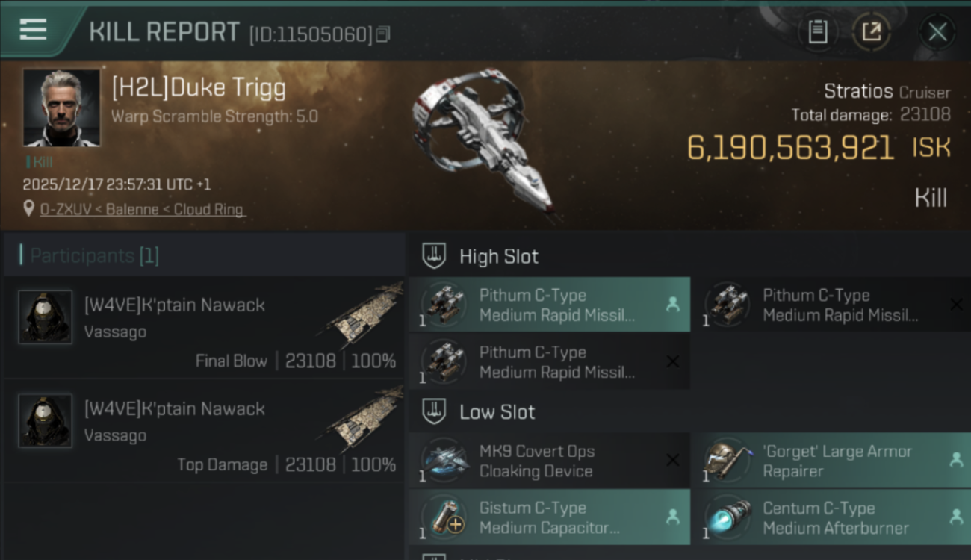View top damage participant K'ptain Nawack
The image size is (971, 560).
pos(175,408)
